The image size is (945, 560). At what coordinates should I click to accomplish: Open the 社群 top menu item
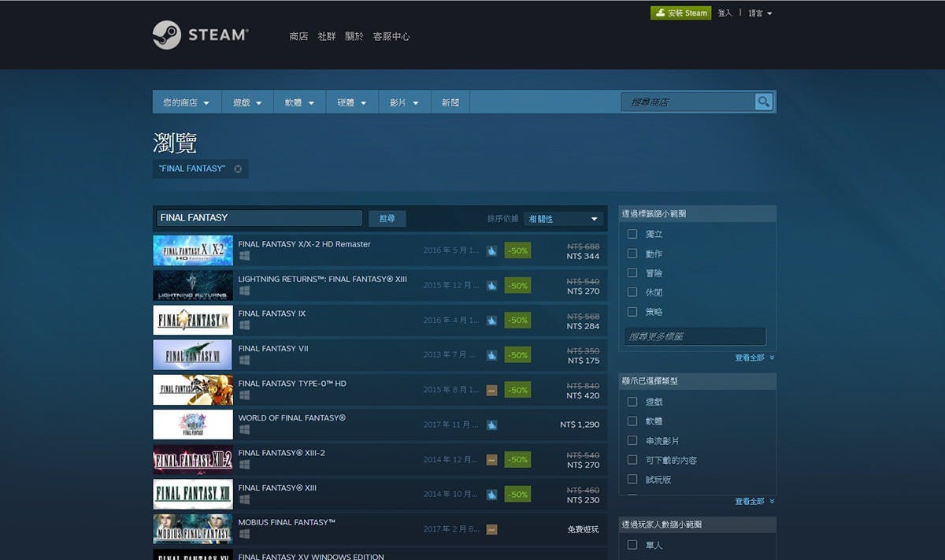point(326,36)
